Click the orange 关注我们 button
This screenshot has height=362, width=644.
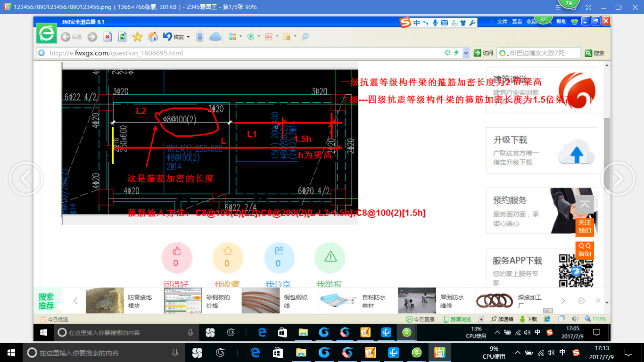coord(585,226)
